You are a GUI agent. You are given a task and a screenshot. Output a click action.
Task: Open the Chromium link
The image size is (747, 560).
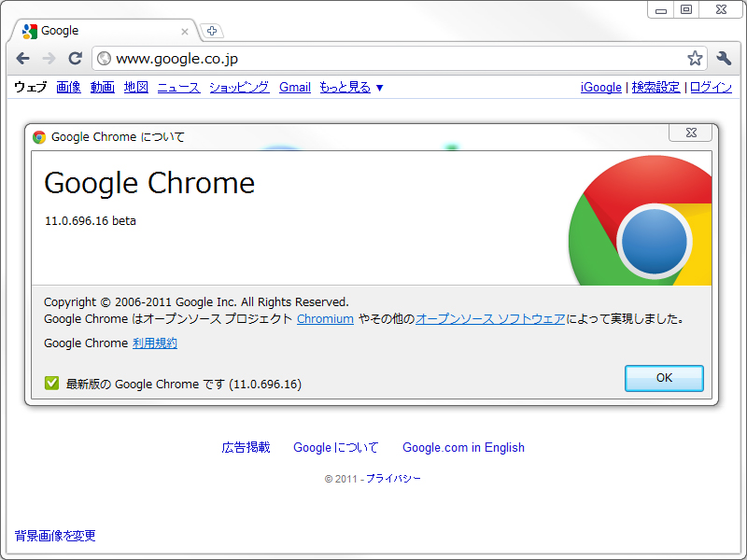point(324,317)
